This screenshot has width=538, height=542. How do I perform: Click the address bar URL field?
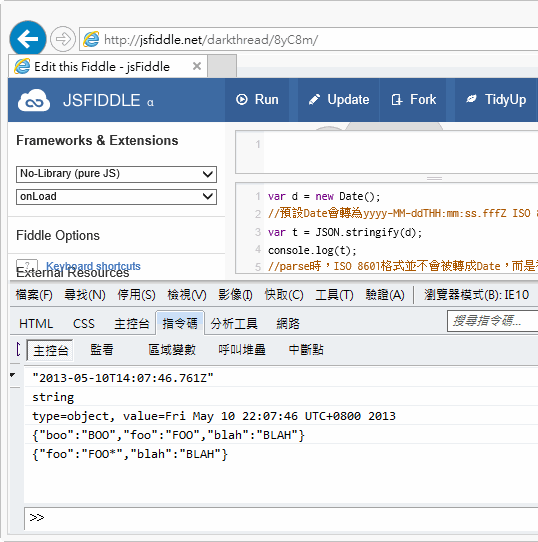[308, 39]
